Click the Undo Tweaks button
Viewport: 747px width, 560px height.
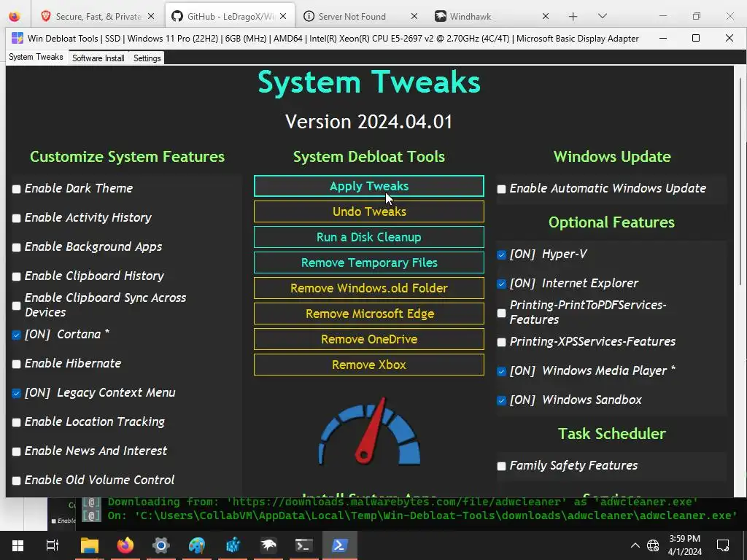[368, 211]
